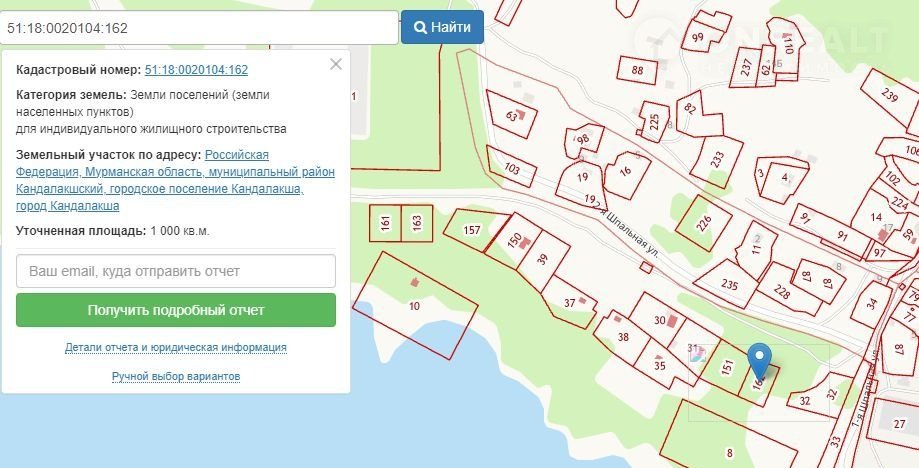Pick parcel 226 on the map

click(x=704, y=222)
